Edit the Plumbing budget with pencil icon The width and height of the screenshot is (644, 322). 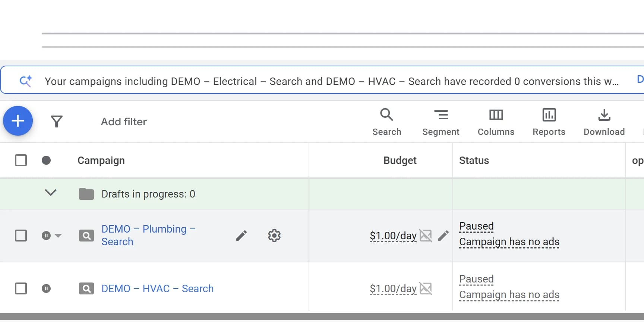pyautogui.click(x=443, y=236)
